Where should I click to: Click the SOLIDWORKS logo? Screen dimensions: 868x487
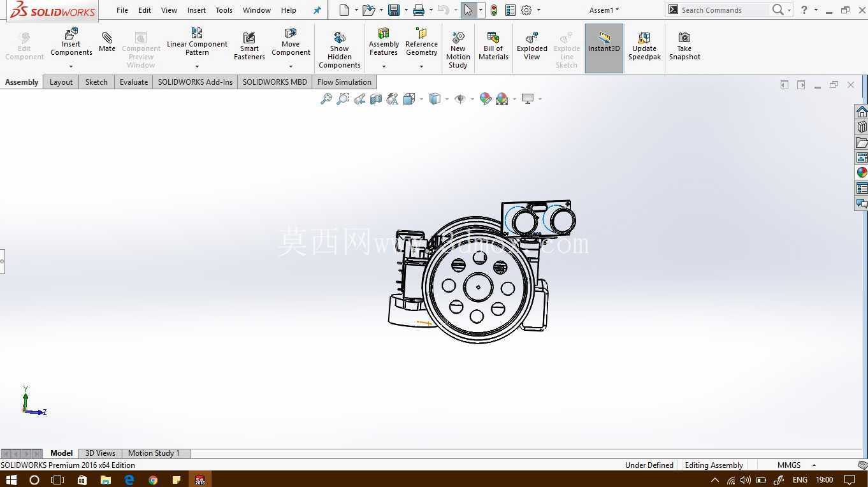pos(53,11)
